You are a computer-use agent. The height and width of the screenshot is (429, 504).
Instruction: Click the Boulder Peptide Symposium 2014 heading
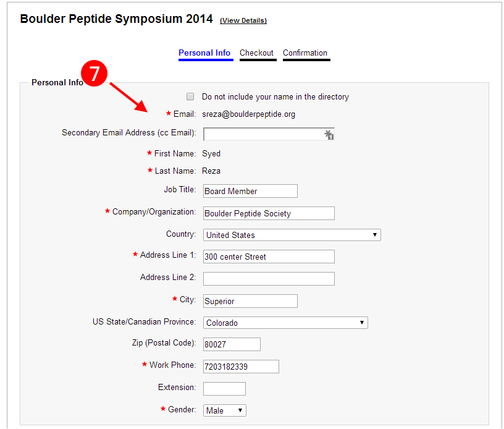tap(116, 19)
